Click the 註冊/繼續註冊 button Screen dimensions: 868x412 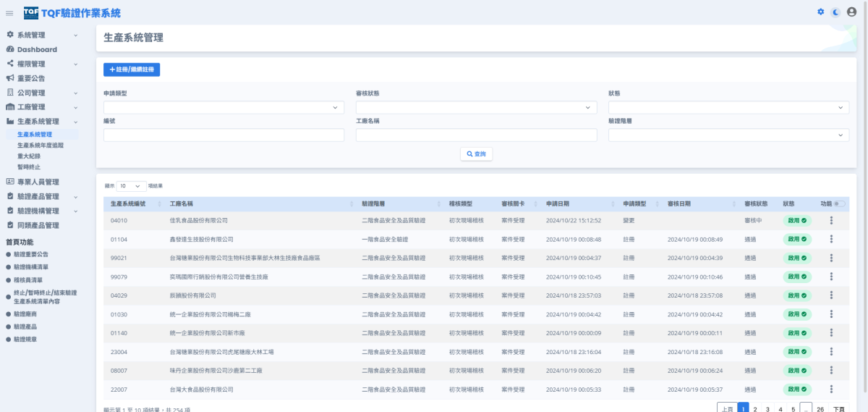click(132, 70)
